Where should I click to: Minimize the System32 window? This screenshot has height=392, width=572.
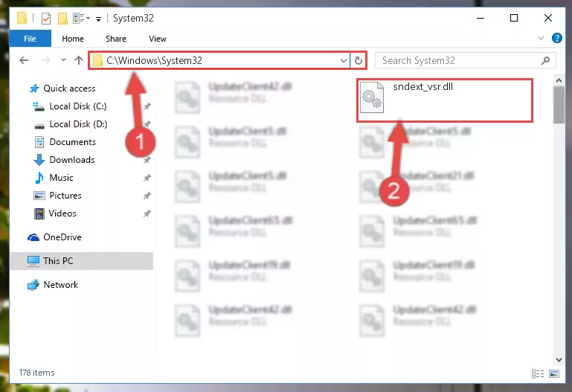click(x=481, y=18)
